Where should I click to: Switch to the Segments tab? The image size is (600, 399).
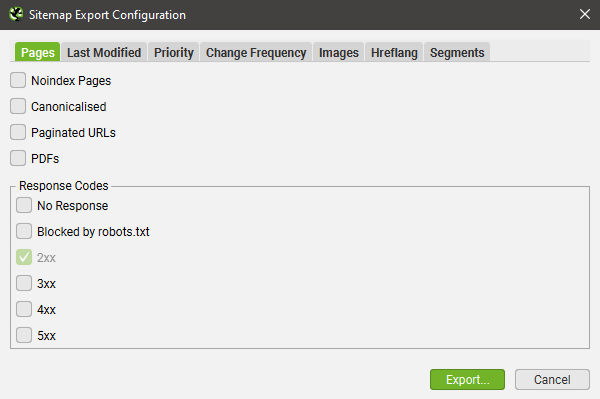tap(457, 52)
